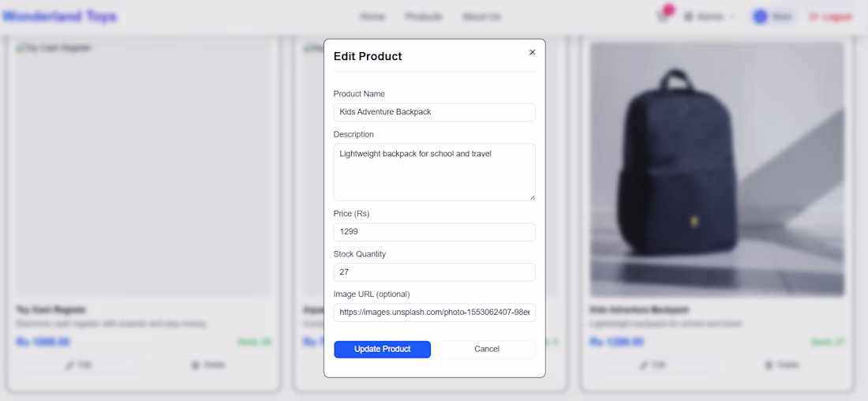868x401 pixels.
Task: Open the Home navigation item
Action: (372, 17)
